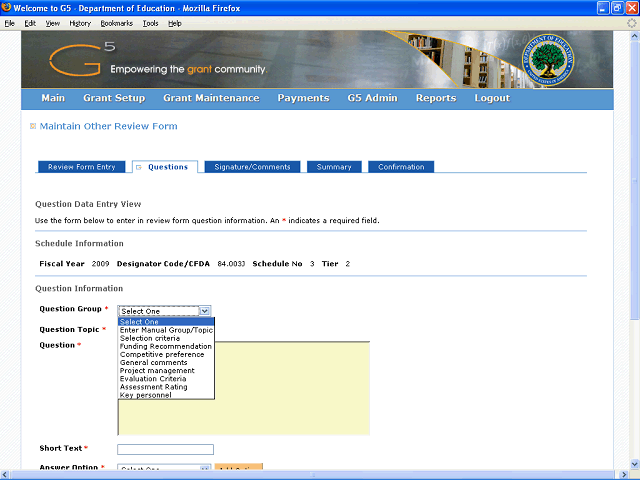Open the File menu

click(10, 24)
